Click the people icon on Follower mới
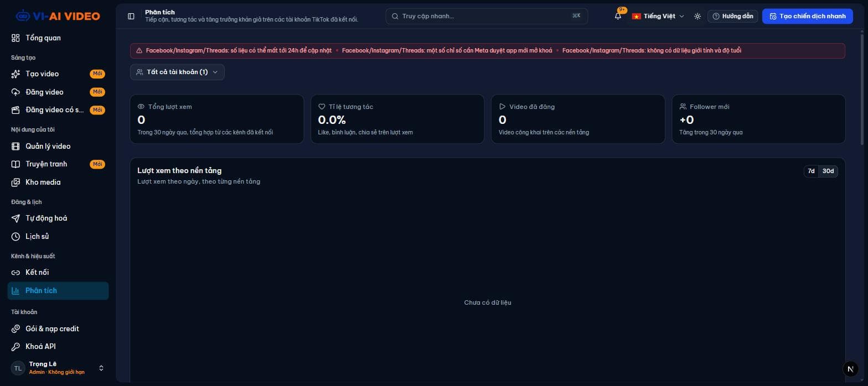This screenshot has width=868, height=386. click(683, 107)
